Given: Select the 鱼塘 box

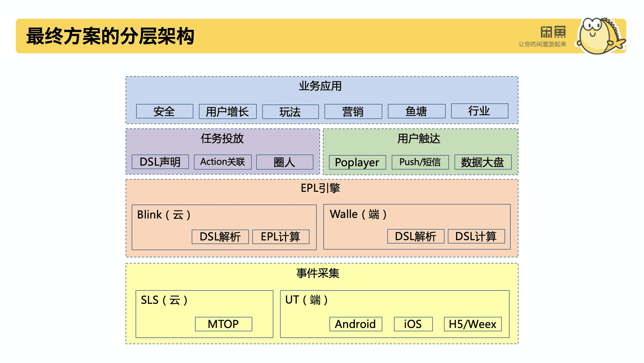Looking at the screenshot, I should (x=416, y=111).
